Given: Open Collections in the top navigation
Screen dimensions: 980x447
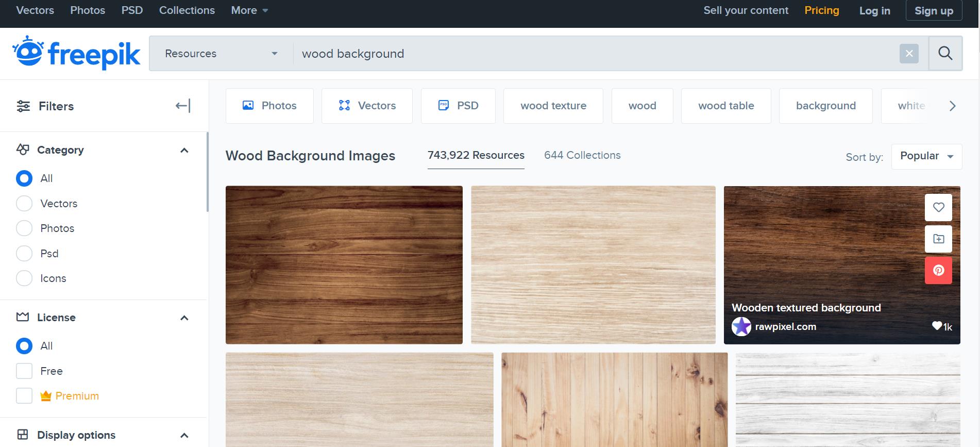Looking at the screenshot, I should pos(187,10).
